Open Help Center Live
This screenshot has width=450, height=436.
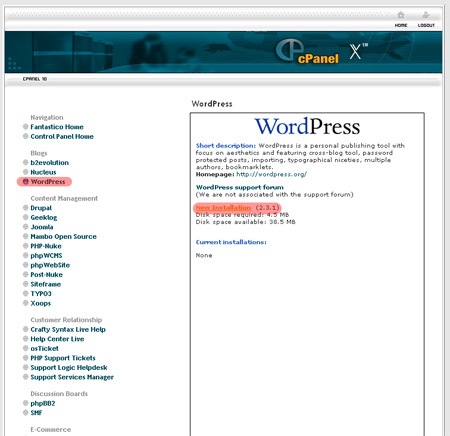(57, 339)
